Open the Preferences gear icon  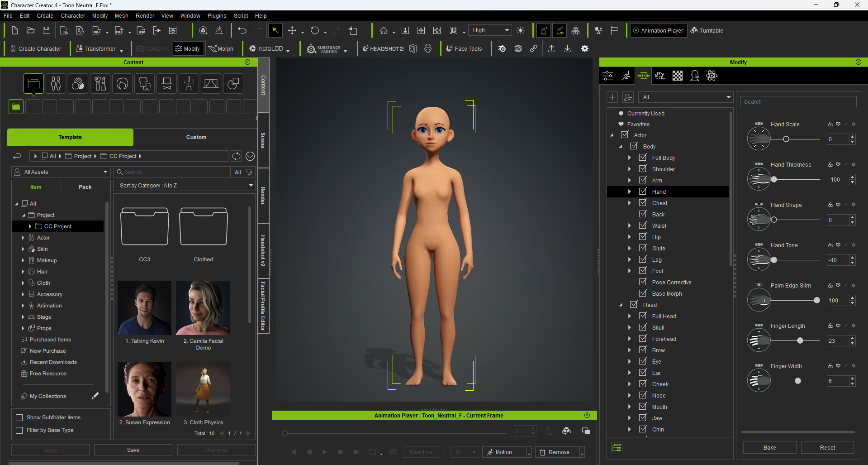click(585, 48)
